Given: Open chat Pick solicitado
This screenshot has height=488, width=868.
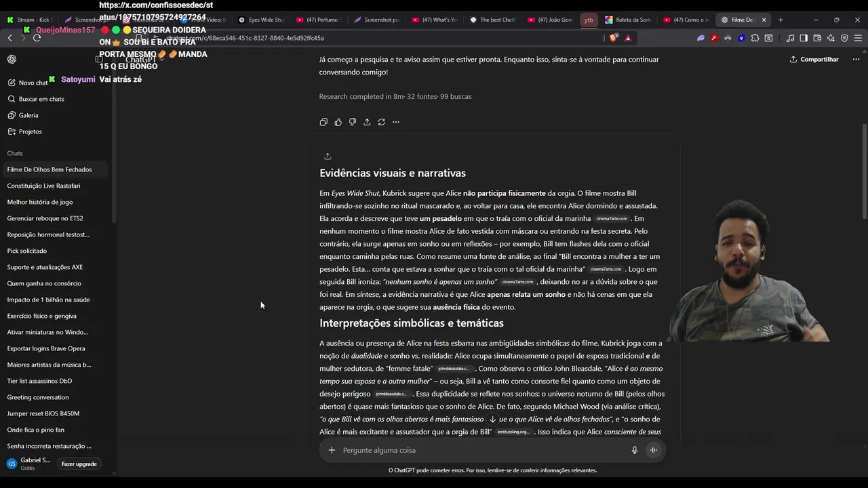Looking at the screenshot, I should pyautogui.click(x=54, y=251).
